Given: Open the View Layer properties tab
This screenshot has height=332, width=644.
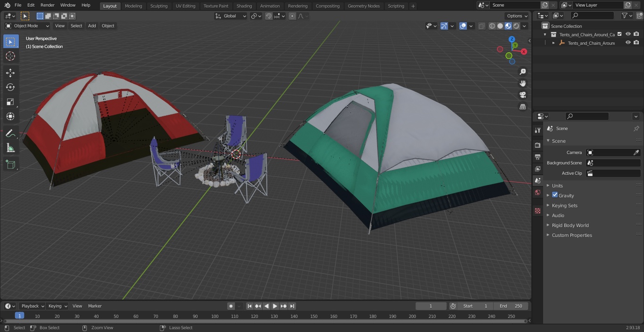Looking at the screenshot, I should tap(537, 169).
